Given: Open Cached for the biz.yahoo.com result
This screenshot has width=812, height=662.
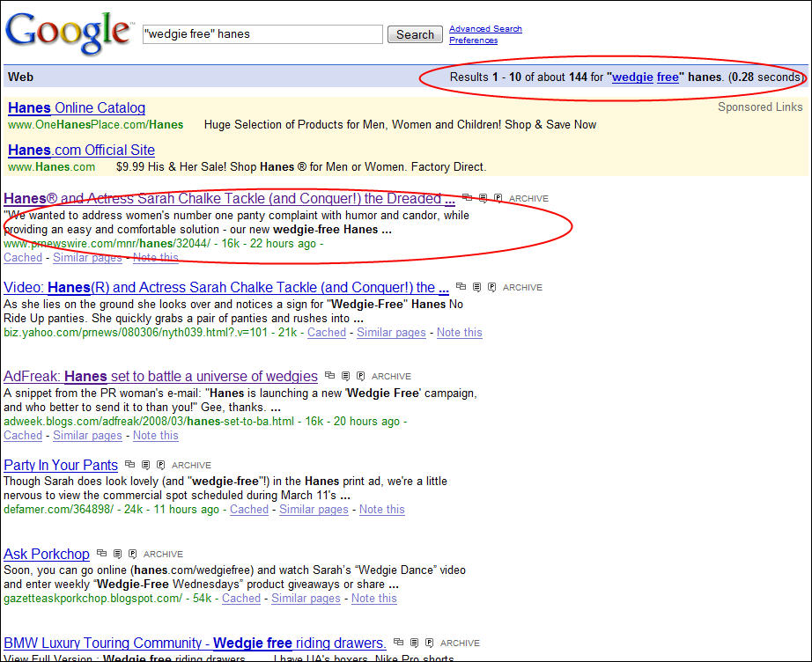Looking at the screenshot, I should (327, 332).
